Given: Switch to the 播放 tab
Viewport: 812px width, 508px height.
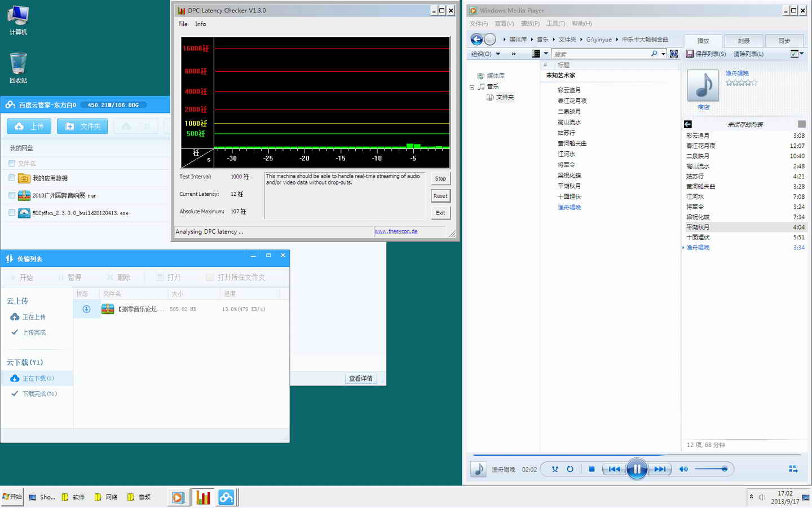Looking at the screenshot, I should coord(703,41).
